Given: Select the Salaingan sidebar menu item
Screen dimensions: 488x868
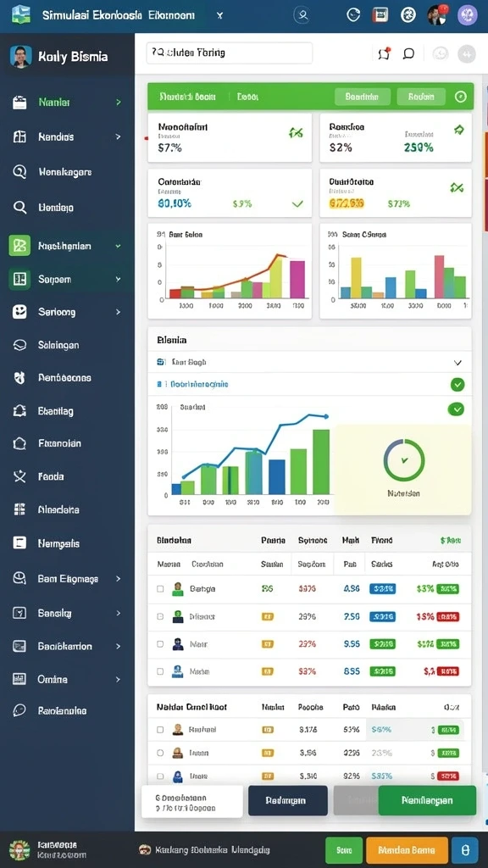Looking at the screenshot, I should pyautogui.click(x=67, y=345).
